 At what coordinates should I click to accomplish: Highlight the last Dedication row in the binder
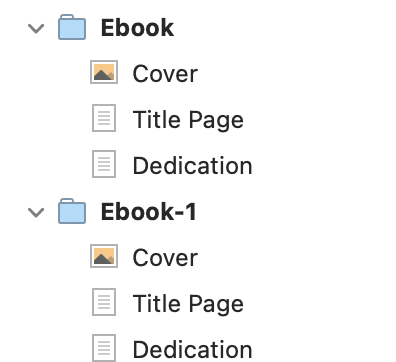click(198, 348)
